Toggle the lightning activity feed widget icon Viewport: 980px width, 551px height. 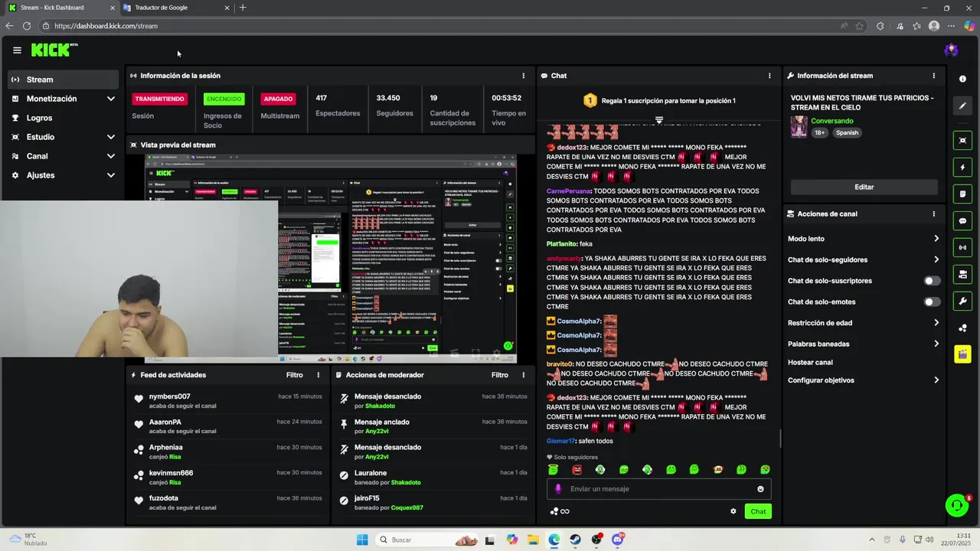coord(962,167)
